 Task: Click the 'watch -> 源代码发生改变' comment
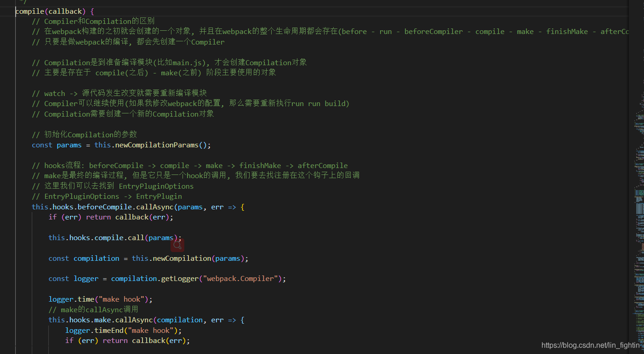pyautogui.click(x=120, y=93)
